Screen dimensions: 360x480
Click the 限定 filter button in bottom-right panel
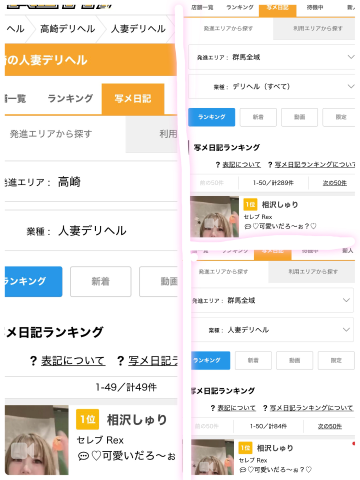[x=336, y=360]
